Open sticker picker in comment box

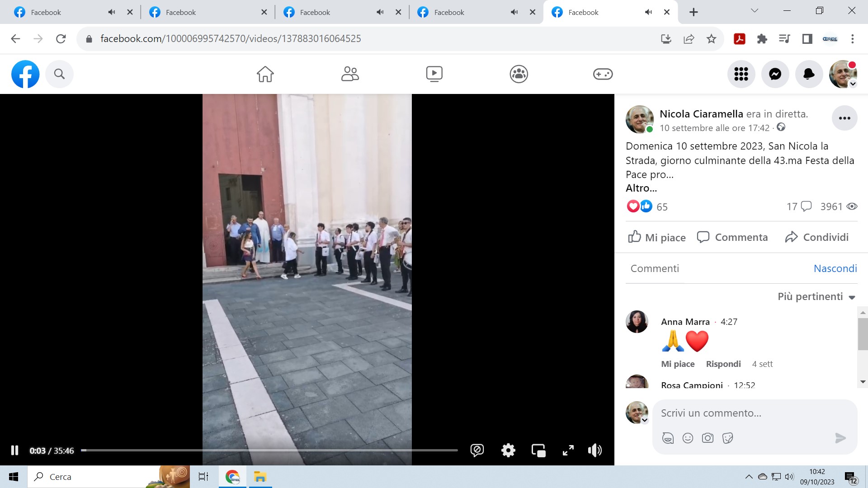[727, 438]
